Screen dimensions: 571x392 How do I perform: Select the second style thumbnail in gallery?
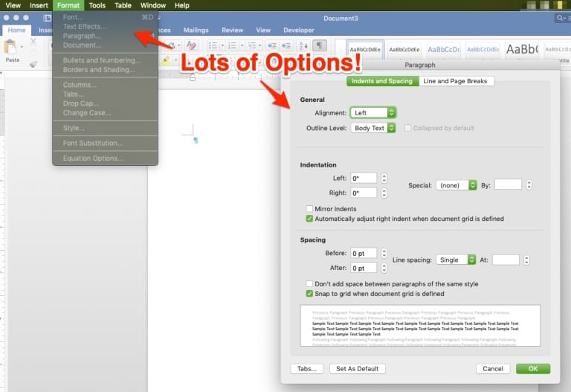pyautogui.click(x=404, y=50)
